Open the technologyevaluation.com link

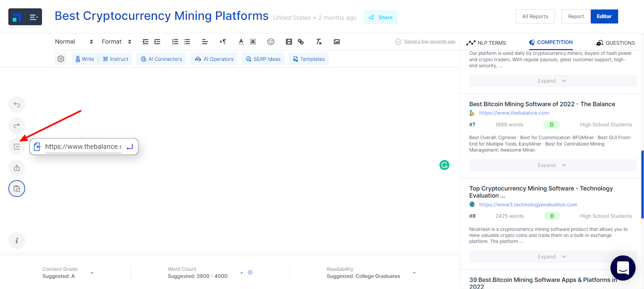[x=528, y=204]
